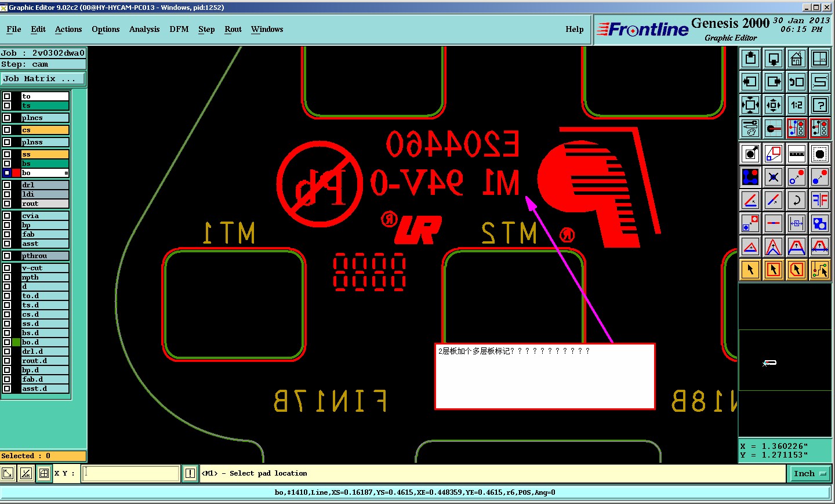Click the connected blue-red dots icon
This screenshot has height=504, width=835.
[x=750, y=177]
